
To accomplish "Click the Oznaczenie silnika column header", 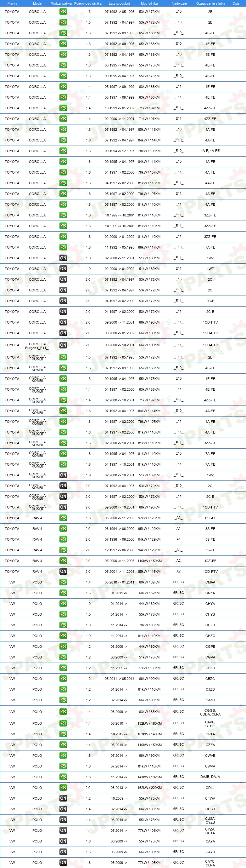I will click(x=211, y=3).
